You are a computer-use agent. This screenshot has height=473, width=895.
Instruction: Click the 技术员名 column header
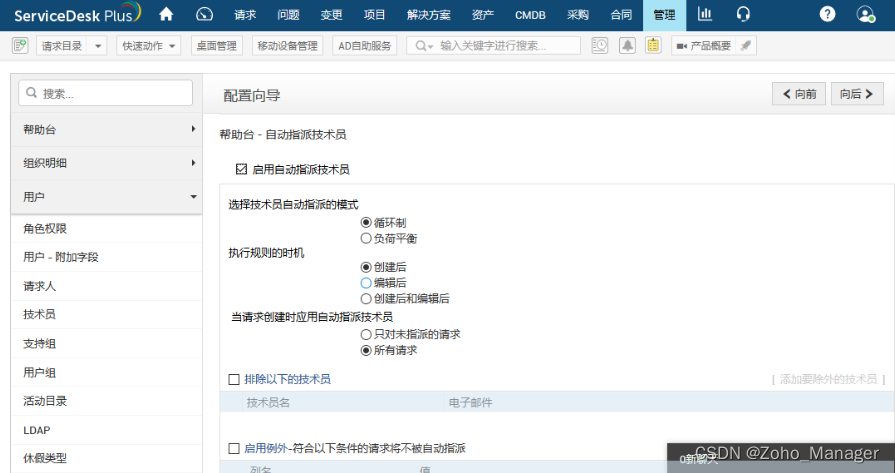[x=268, y=403]
